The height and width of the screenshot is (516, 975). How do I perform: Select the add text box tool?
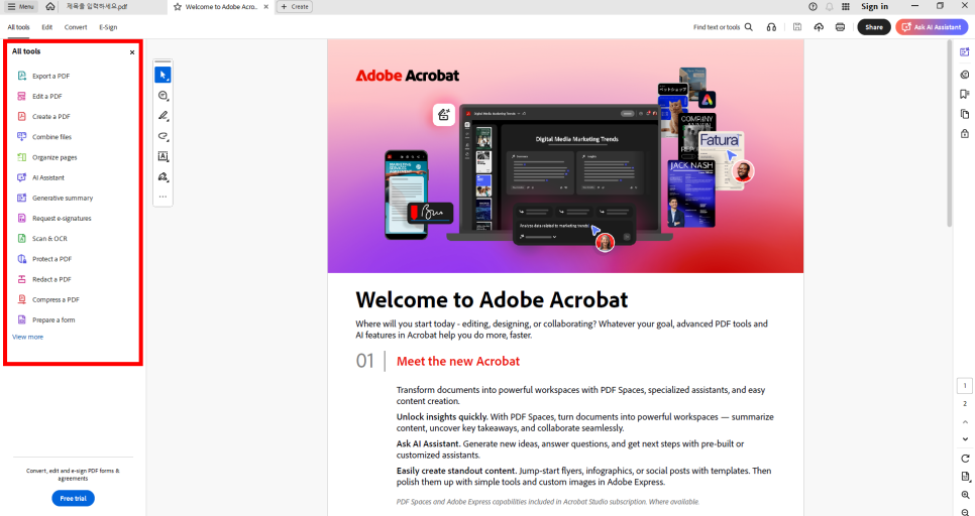(163, 157)
